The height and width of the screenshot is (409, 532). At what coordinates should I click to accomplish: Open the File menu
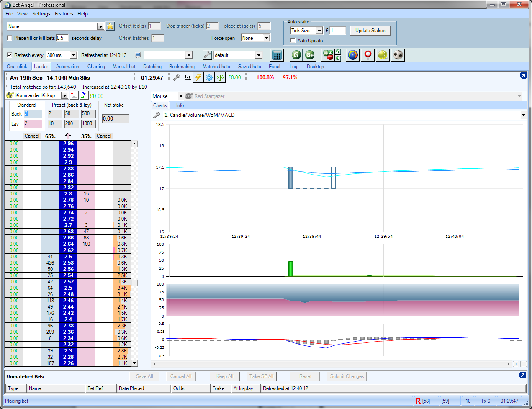[x=9, y=14]
